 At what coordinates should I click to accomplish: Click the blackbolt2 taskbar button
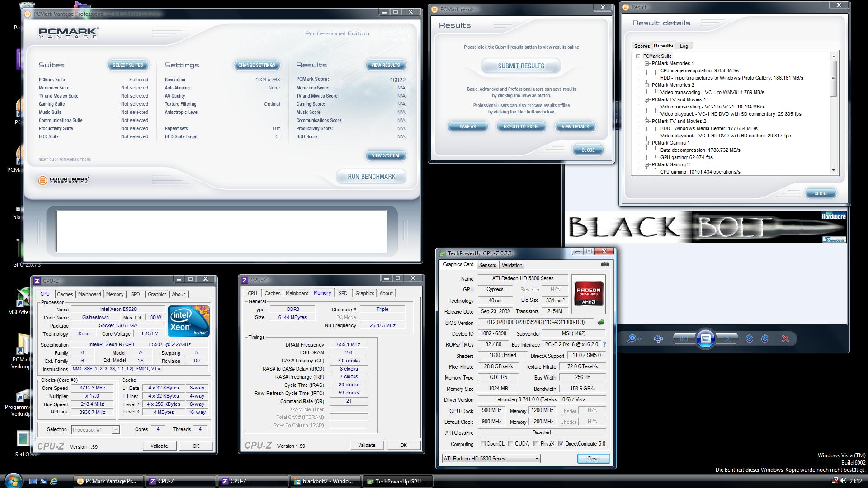325,481
